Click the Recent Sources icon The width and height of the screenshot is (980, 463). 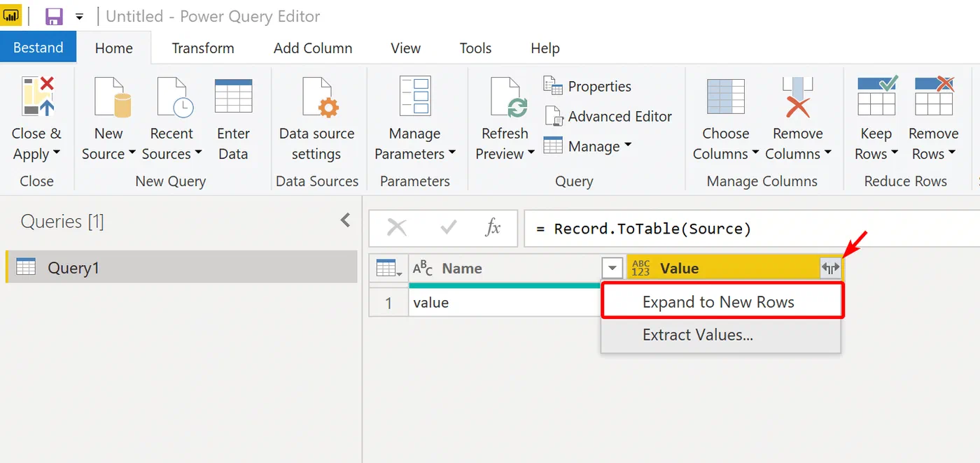coord(174,97)
